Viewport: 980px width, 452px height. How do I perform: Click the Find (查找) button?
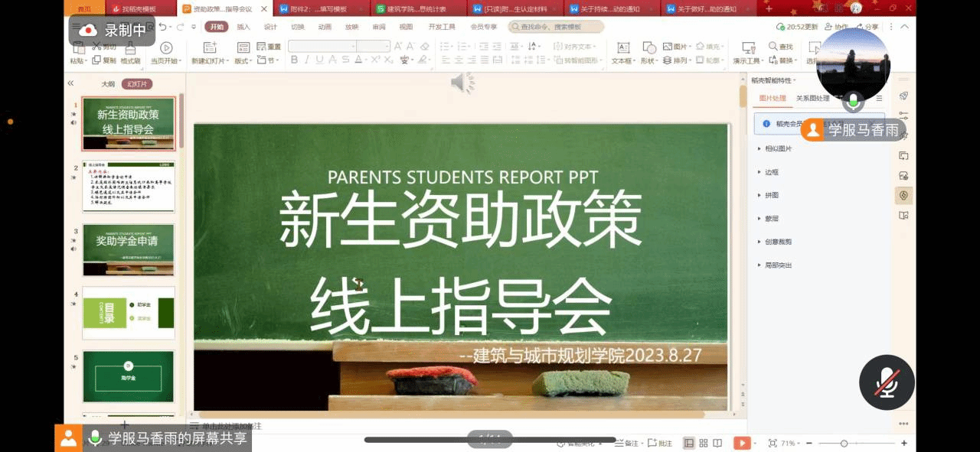(x=781, y=47)
